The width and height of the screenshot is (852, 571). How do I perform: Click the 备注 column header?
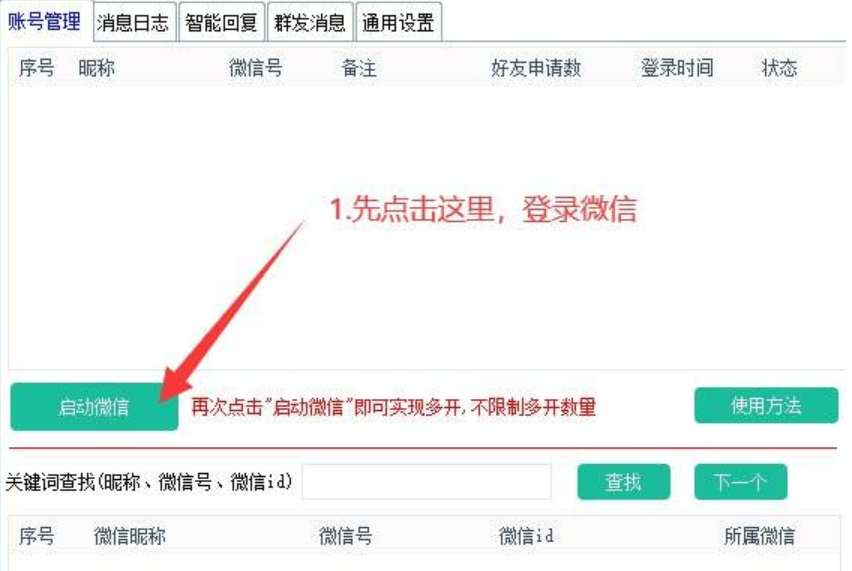pos(359,68)
